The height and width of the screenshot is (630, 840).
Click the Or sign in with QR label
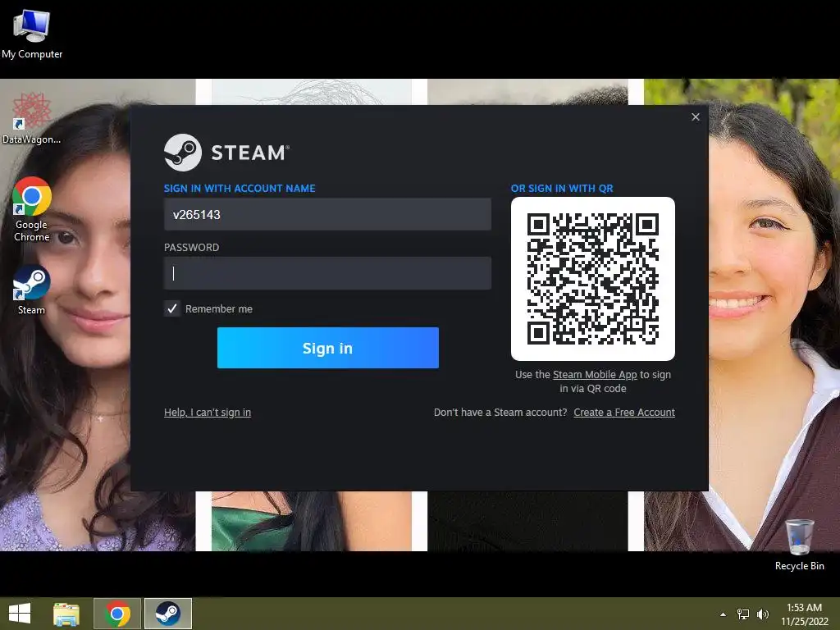(562, 189)
